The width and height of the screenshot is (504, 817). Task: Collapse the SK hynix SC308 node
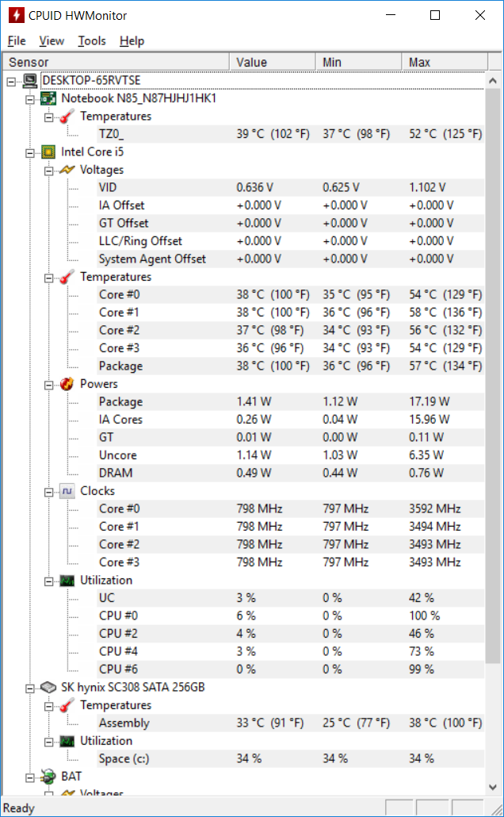(x=30, y=689)
